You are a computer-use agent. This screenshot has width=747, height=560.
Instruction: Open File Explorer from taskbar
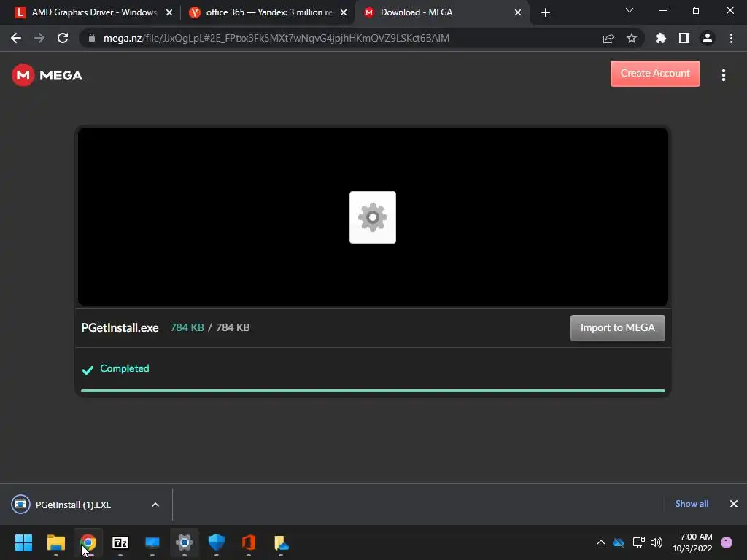[x=55, y=542]
